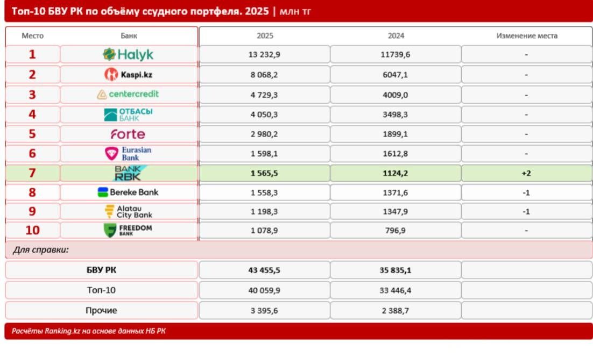Image resolution: width=593 pixels, height=364 pixels.
Task: Click the Топ-10 total 40 059,9 cell
Action: 264,290
